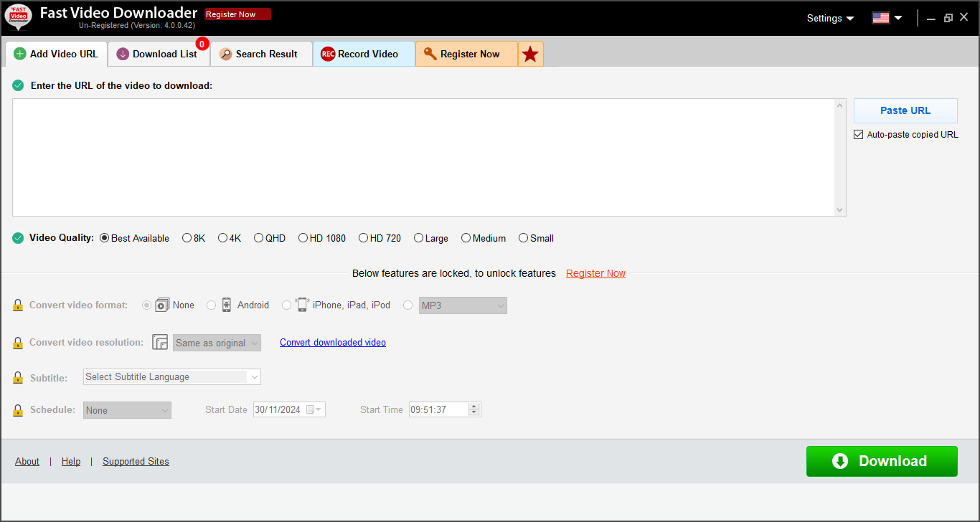Click the 'Below features are locked' text
The image size is (980, 522).
pyautogui.click(x=454, y=273)
